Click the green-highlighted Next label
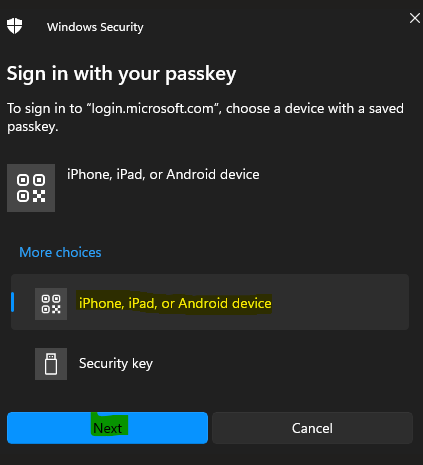Viewport: 423px width, 465px height. 108,428
